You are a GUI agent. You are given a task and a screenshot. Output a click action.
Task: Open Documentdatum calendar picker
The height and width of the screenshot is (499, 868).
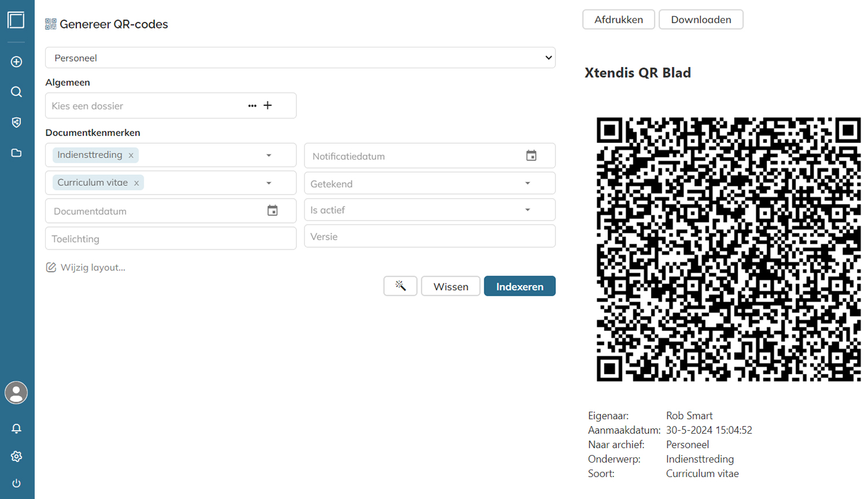click(x=273, y=211)
